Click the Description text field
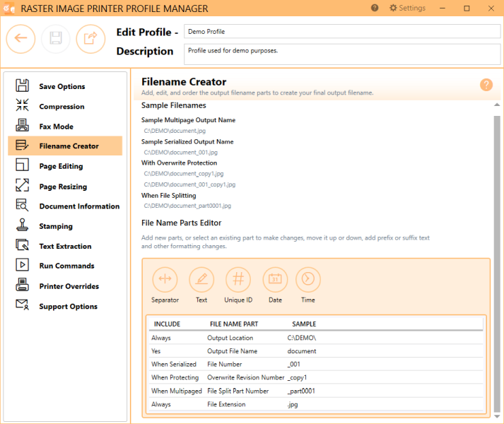The image size is (504, 424). 342,54
